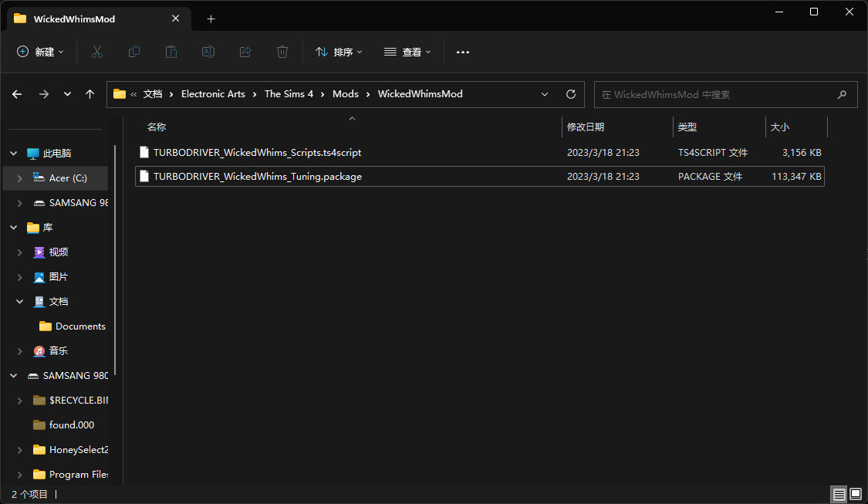Click Mods breadcrumb segment
This screenshot has width=868, height=504.
tap(346, 94)
